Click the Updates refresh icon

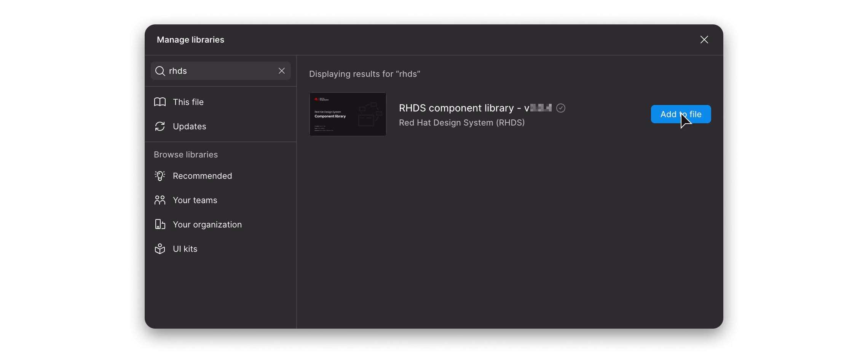click(x=160, y=126)
